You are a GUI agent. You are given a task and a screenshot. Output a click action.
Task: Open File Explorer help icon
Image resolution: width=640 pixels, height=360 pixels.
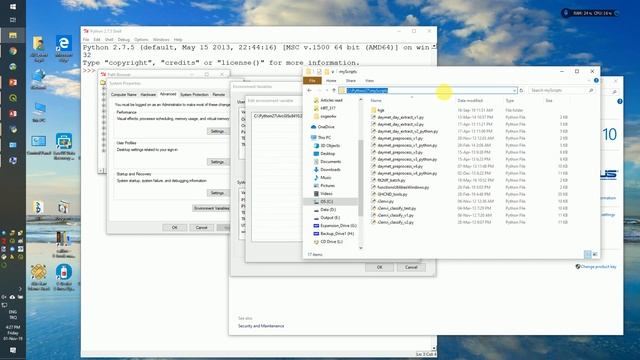[x=596, y=80]
